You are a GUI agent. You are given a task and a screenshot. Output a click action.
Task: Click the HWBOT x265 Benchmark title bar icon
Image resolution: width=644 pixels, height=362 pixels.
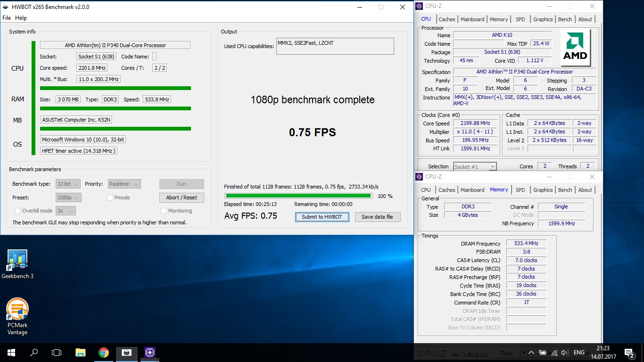pyautogui.click(x=6, y=7)
